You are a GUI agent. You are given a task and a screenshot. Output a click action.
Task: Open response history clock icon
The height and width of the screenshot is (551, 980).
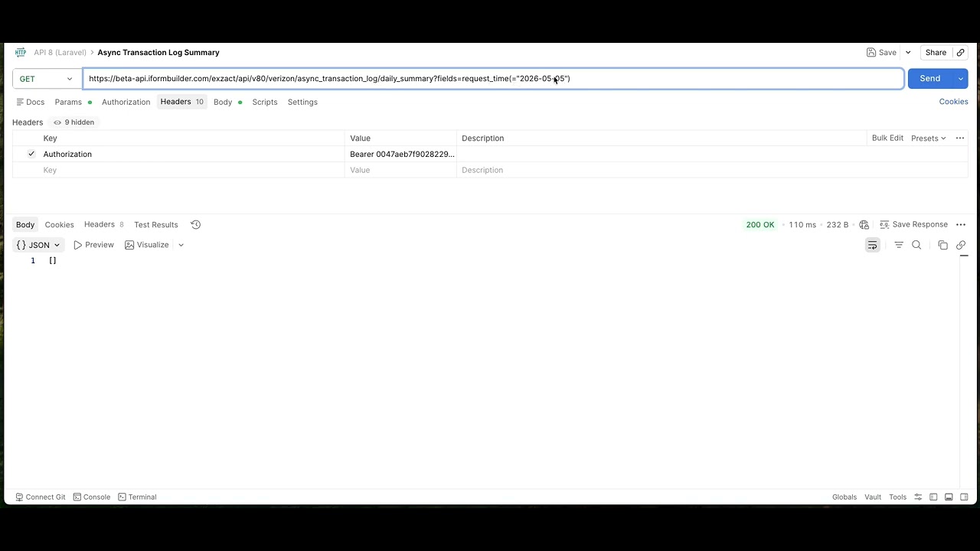point(196,225)
